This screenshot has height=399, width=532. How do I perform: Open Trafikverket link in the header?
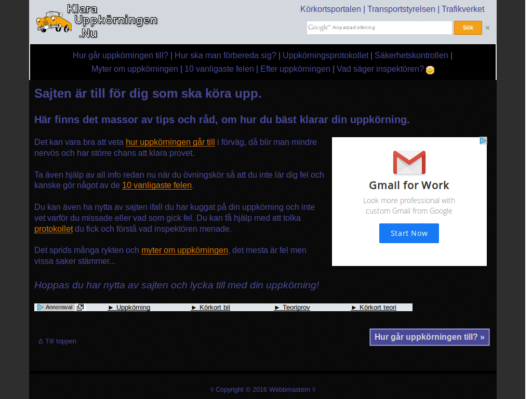tap(463, 9)
